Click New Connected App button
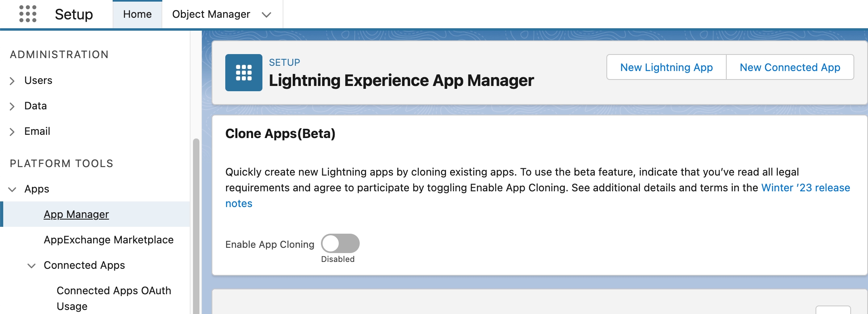 pos(790,67)
